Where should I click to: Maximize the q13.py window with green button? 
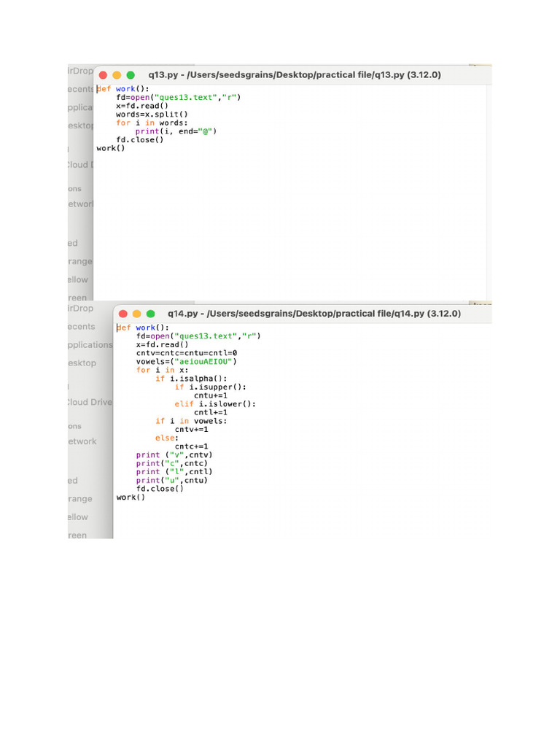click(131, 75)
